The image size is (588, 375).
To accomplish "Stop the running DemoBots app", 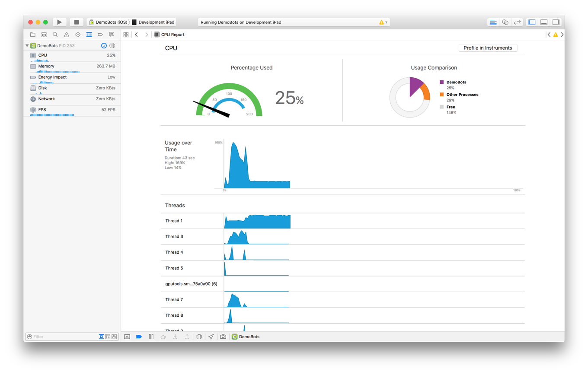I will 76,22.
